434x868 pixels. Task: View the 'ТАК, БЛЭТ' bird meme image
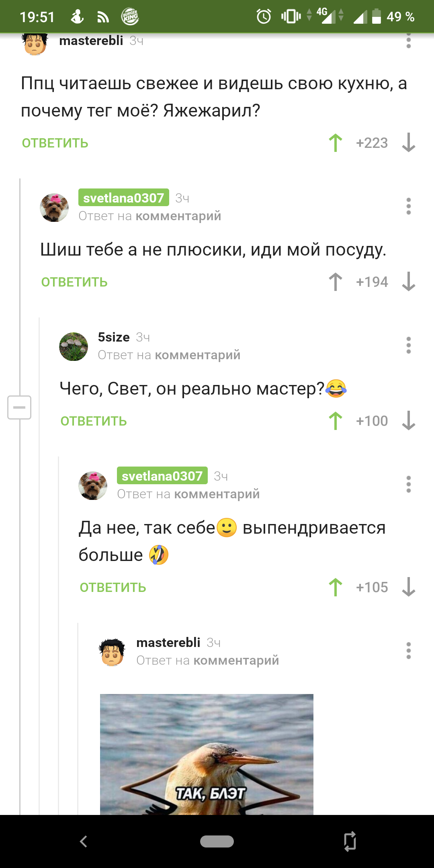(207, 754)
